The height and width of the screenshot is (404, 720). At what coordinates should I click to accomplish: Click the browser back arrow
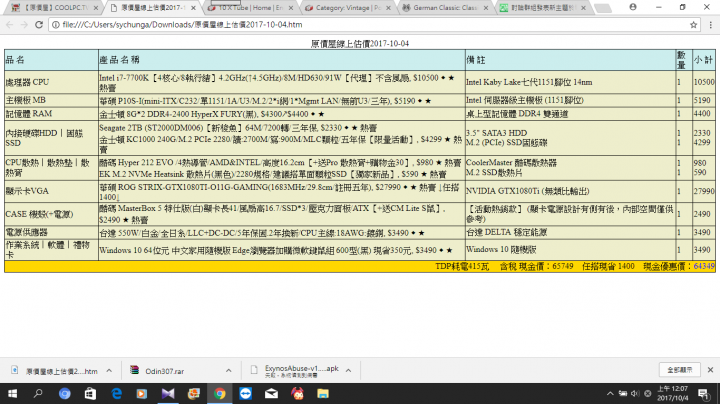click(x=10, y=25)
